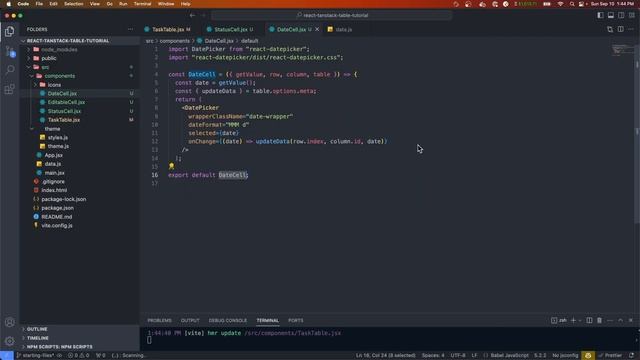Open the Explorer view in activity bar
The image size is (640, 360).
(10, 31)
